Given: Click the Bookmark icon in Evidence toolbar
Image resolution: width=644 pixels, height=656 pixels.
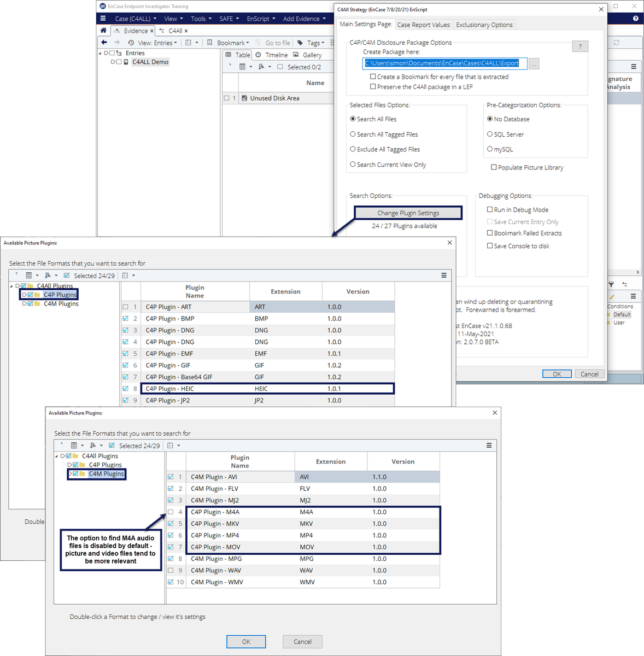Looking at the screenshot, I should click(209, 43).
